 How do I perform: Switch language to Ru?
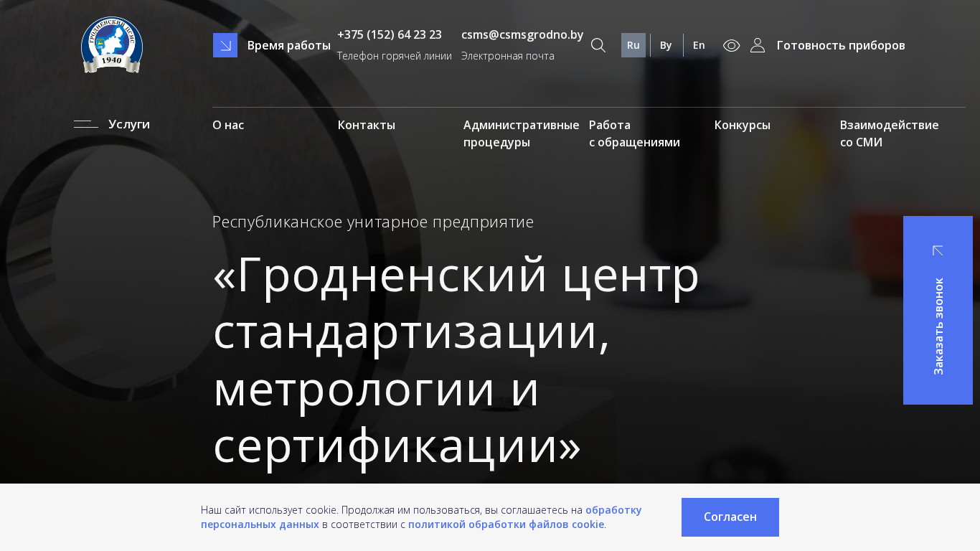tap(633, 45)
